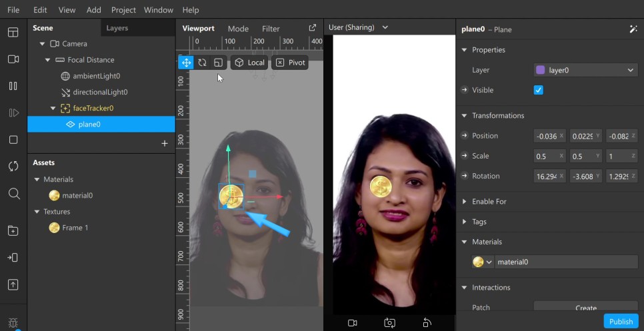
Task: Open search with the magnifier icon
Action: click(x=14, y=194)
